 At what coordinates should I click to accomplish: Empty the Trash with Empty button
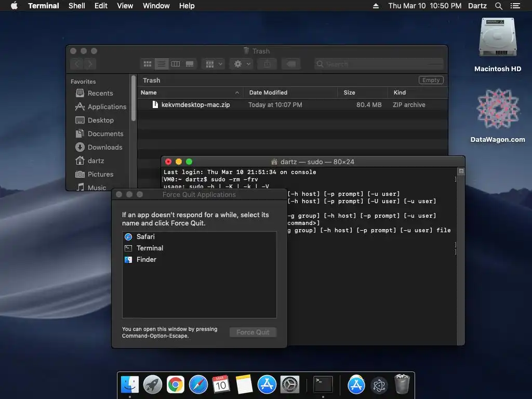tap(431, 80)
